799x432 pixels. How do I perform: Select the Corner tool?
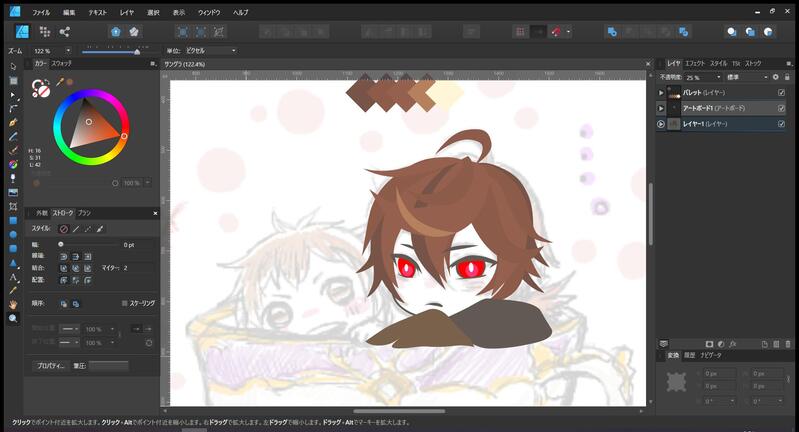[x=13, y=109]
